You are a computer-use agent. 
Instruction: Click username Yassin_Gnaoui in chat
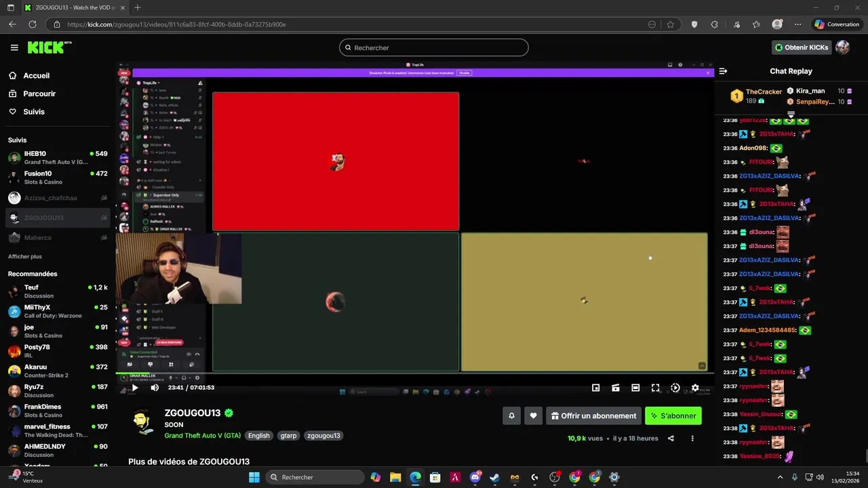coord(761,414)
